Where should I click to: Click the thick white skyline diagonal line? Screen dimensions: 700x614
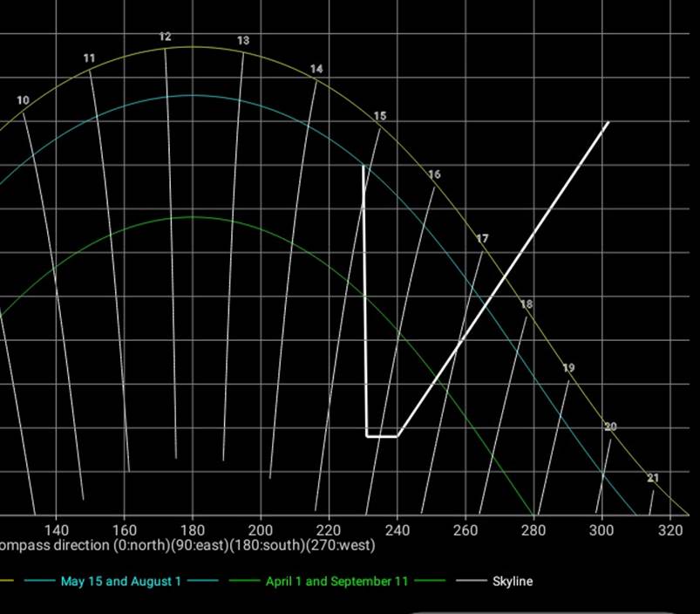(503, 279)
